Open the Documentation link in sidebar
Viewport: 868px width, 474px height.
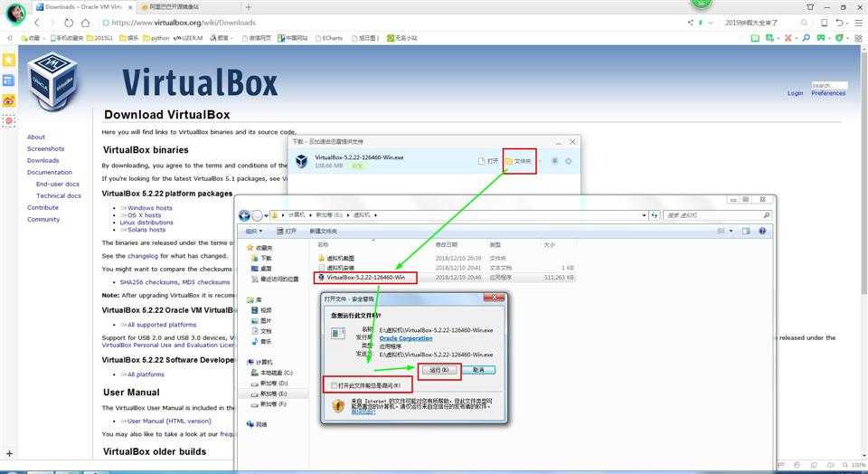pos(50,172)
